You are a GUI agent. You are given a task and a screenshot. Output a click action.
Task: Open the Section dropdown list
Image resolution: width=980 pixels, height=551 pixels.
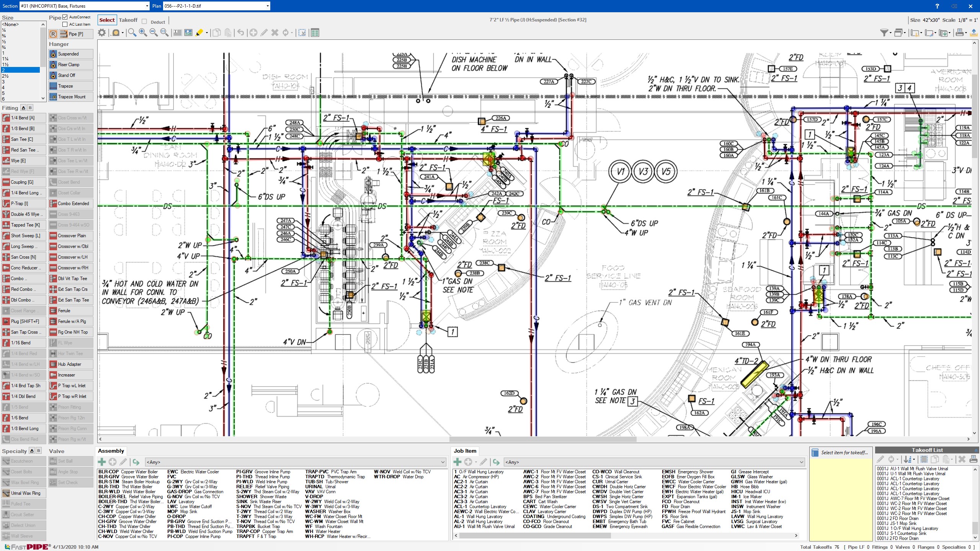147,6
